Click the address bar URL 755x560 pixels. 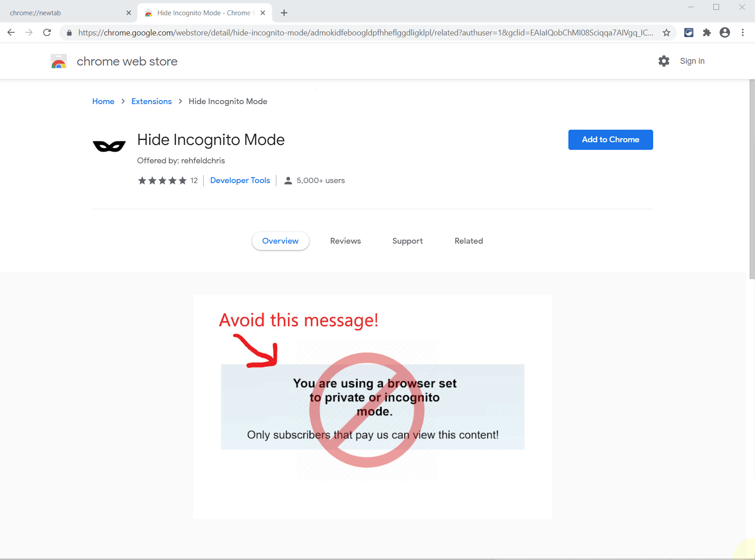click(x=366, y=33)
